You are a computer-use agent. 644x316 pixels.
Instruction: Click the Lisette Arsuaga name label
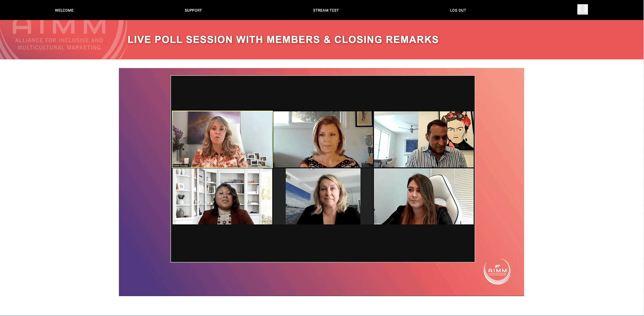pyautogui.click(x=181, y=166)
